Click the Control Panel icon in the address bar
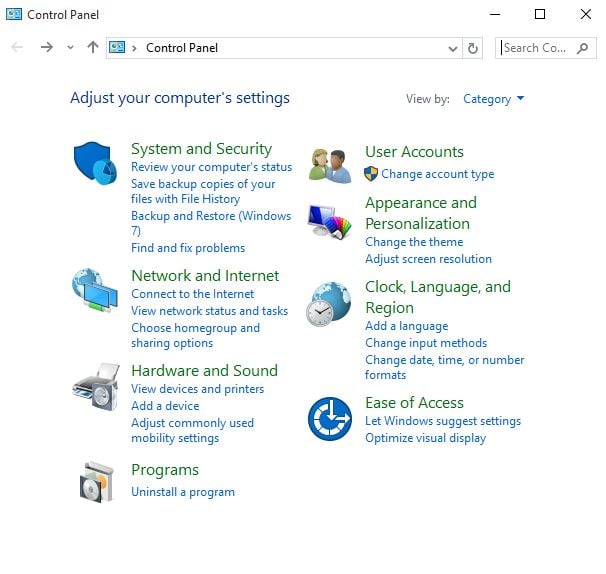This screenshot has width=606, height=574. pyautogui.click(x=117, y=48)
